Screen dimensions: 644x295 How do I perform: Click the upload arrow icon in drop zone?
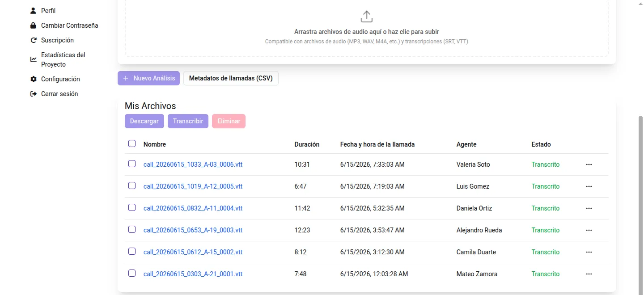tap(366, 17)
